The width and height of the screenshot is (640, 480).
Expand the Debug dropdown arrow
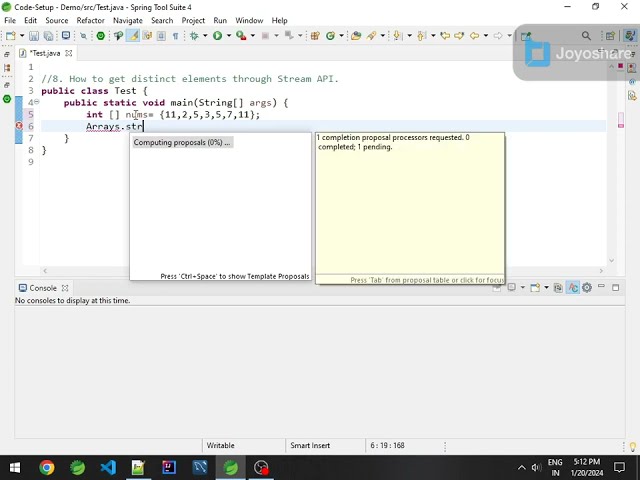click(205, 36)
